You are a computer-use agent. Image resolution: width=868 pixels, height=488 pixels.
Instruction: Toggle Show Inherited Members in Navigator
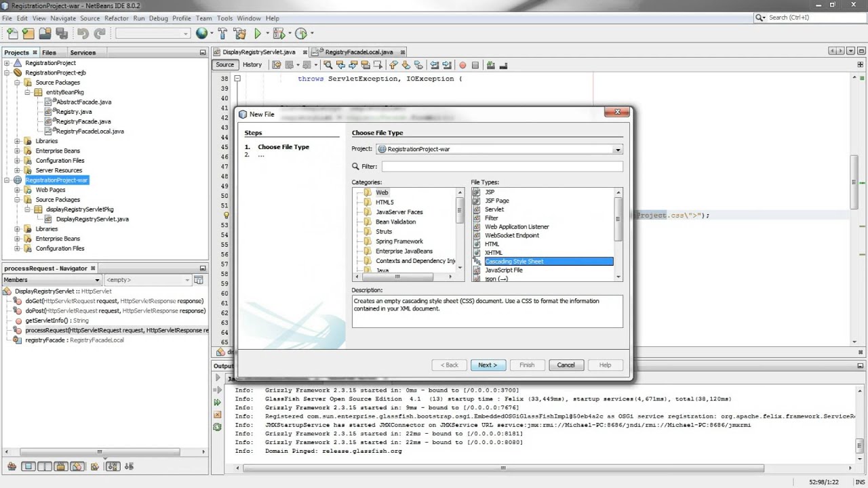click(x=12, y=466)
